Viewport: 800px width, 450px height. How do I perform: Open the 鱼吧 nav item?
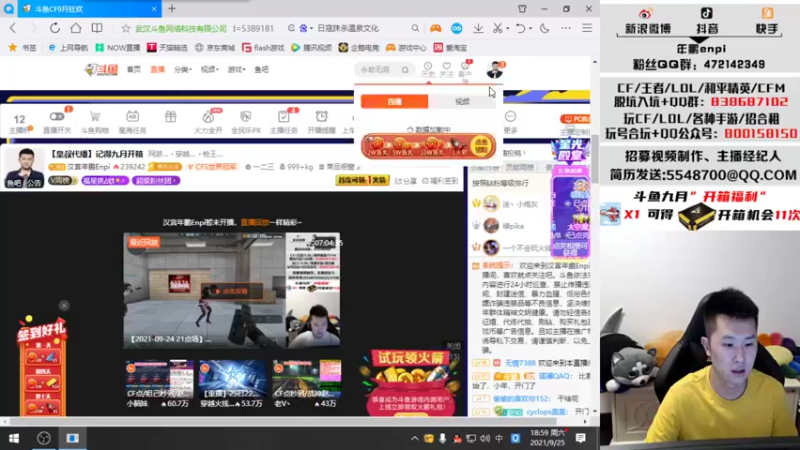(x=261, y=69)
